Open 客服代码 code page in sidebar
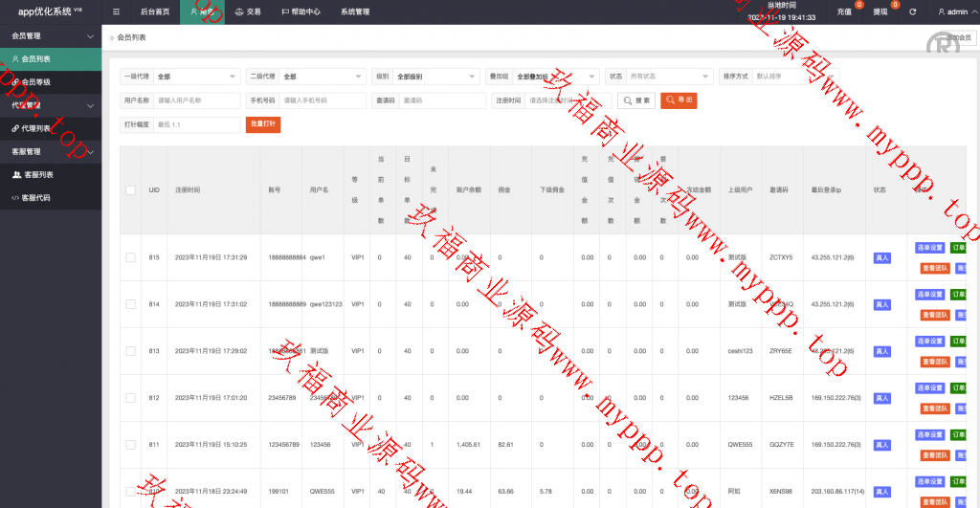 point(36,198)
